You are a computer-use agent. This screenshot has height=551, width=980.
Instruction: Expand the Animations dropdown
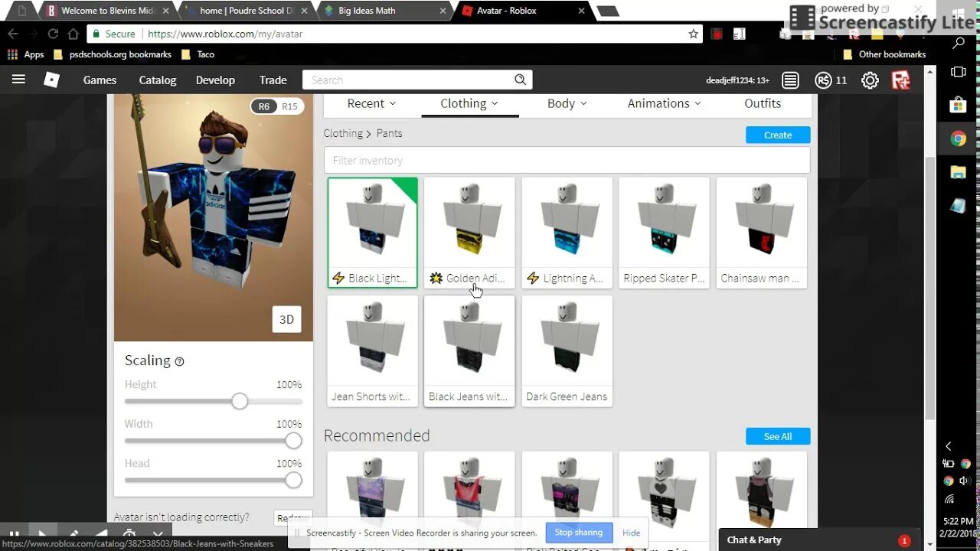(665, 103)
